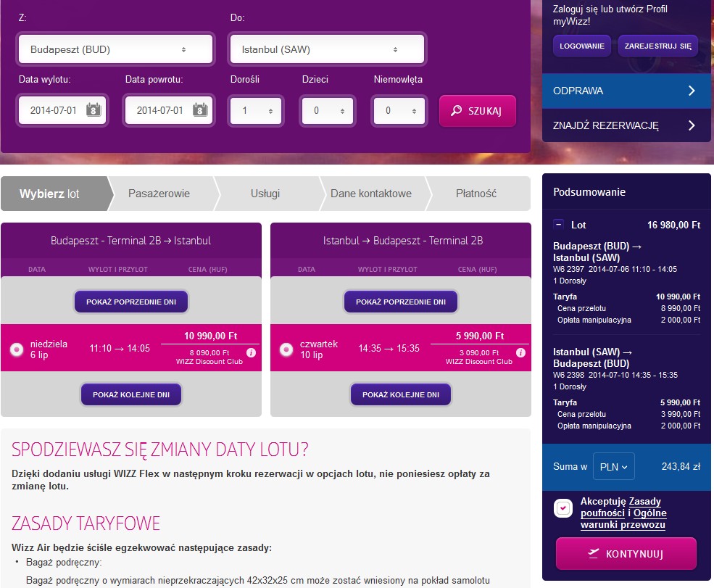Show previous days for Istanbul to Budapeszt

[x=401, y=302]
